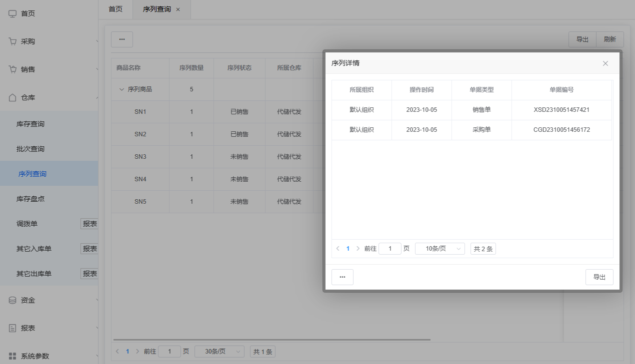The height and width of the screenshot is (364, 635).
Task: Open the 30条/页 page size dropdown
Action: click(x=219, y=352)
